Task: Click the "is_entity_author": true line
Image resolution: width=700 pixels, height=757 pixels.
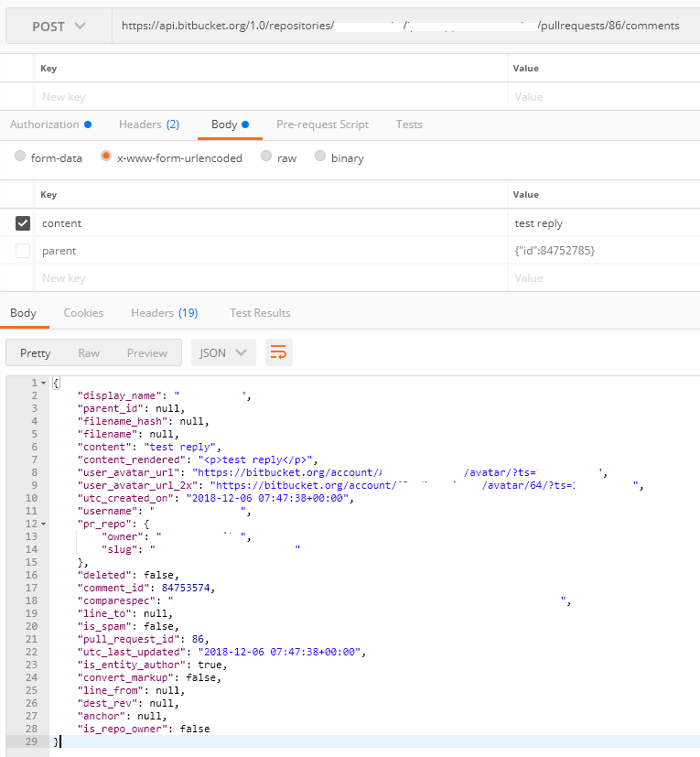Action: (x=152, y=665)
